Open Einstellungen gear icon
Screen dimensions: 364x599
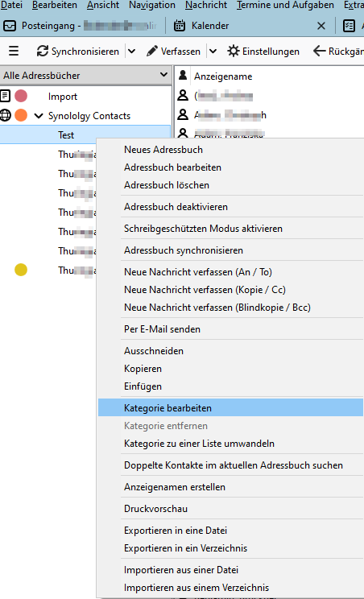pos(233,51)
